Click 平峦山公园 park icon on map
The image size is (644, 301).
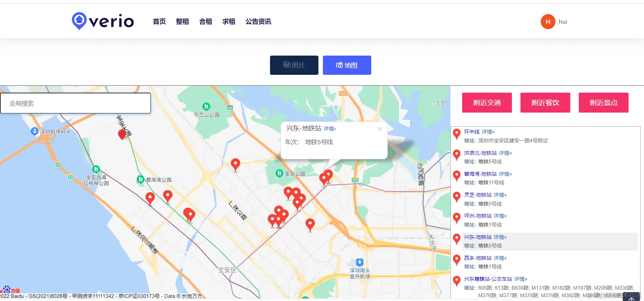click(x=206, y=106)
